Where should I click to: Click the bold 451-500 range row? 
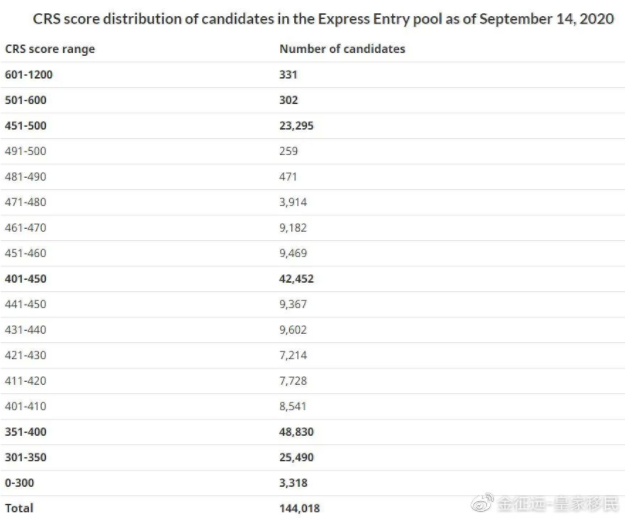pyautogui.click(x=313, y=126)
